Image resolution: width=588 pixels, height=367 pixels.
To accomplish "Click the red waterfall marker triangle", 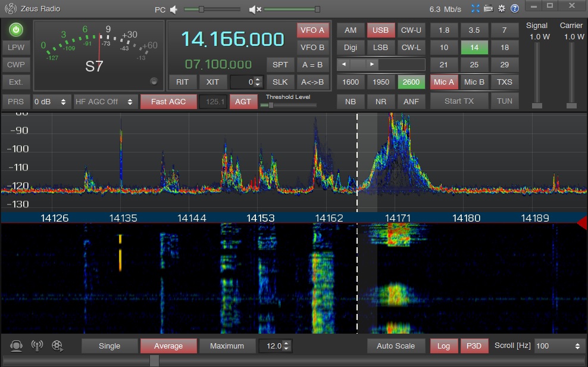I will click(582, 223).
